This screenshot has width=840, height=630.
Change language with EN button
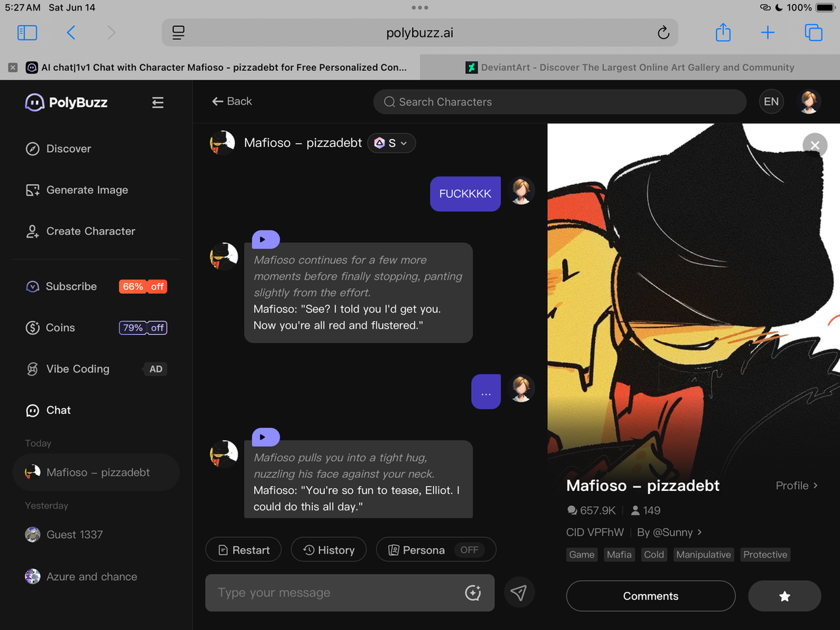coord(772,102)
